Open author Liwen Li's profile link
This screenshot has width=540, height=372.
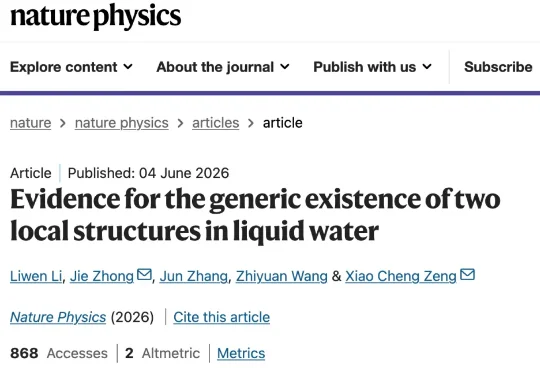click(36, 276)
